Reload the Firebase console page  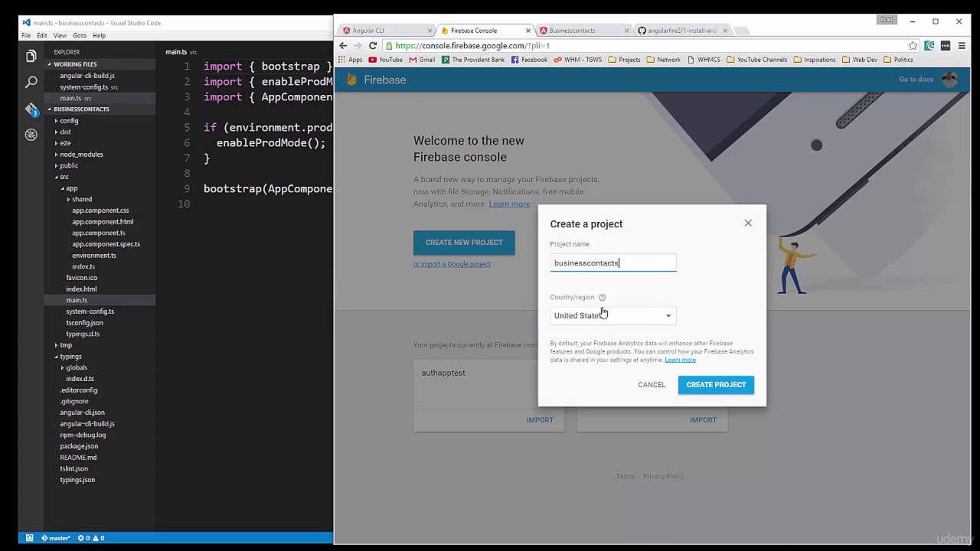(x=373, y=46)
